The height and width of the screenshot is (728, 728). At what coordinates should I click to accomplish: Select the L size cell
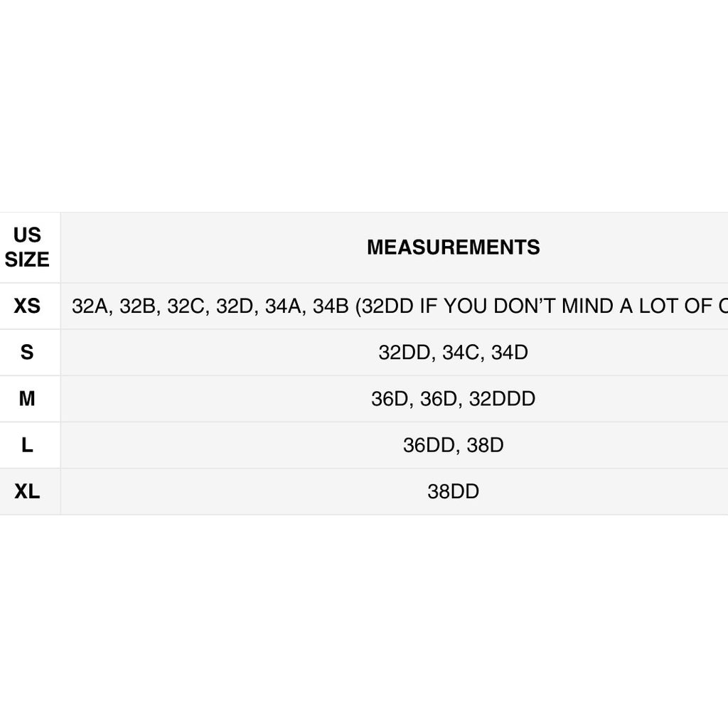pos(27,445)
